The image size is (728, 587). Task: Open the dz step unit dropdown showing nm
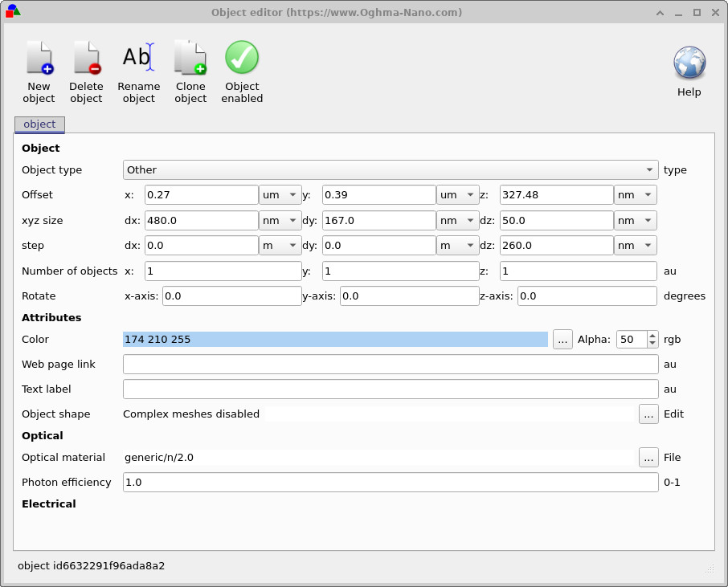coord(635,245)
